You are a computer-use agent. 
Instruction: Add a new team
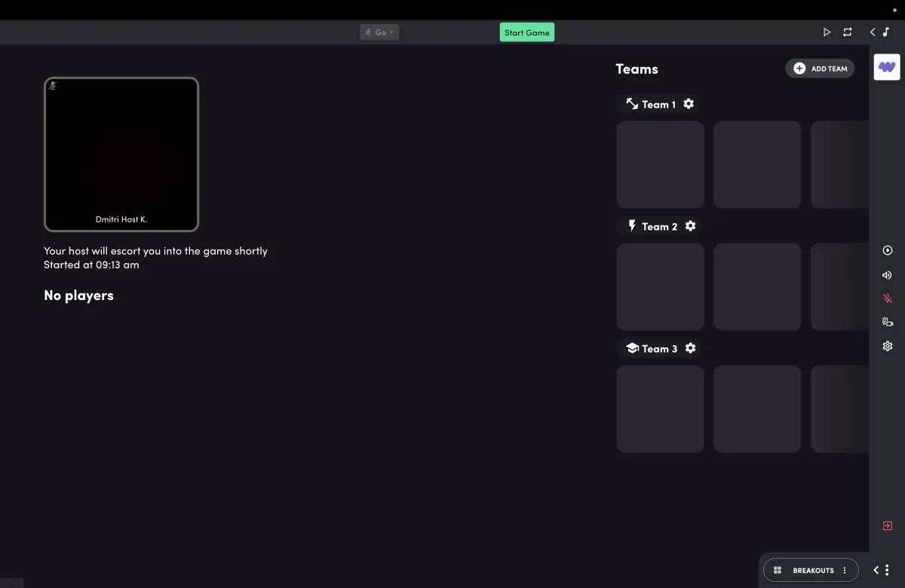pos(820,69)
